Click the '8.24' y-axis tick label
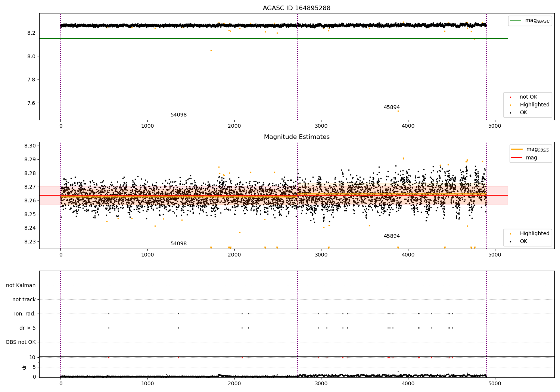 pyautogui.click(x=30, y=228)
